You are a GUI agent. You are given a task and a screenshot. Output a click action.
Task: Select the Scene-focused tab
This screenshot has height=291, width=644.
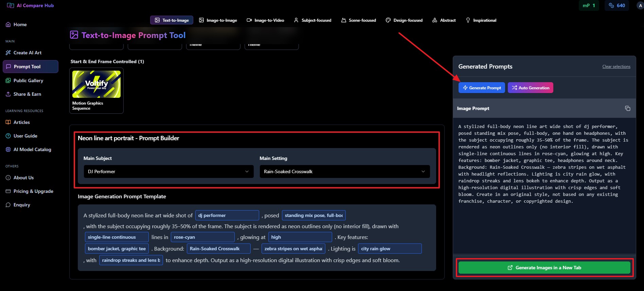(x=359, y=20)
